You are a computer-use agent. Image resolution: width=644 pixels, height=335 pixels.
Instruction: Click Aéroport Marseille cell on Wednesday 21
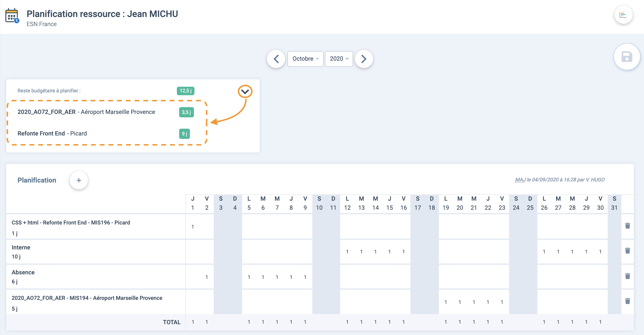click(x=474, y=302)
